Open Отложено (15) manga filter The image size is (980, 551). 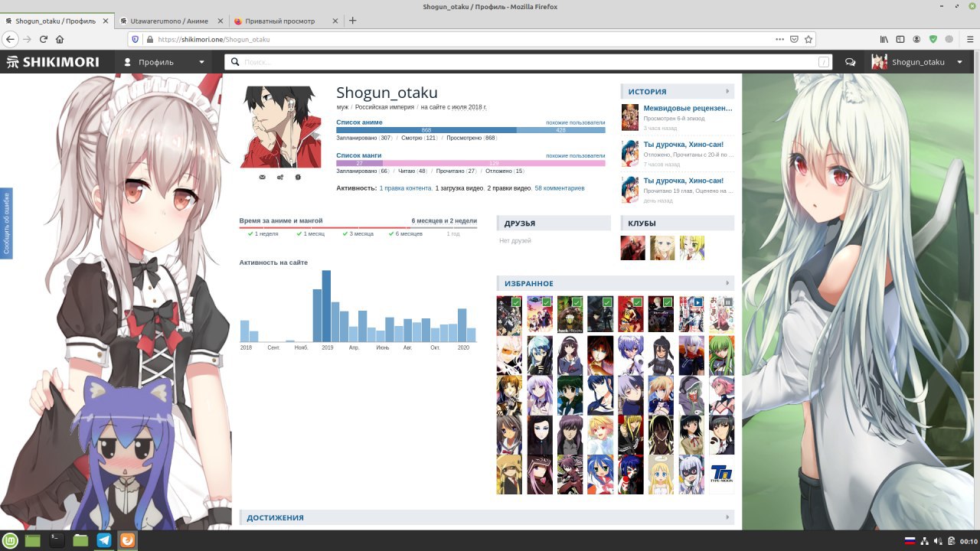(x=505, y=171)
